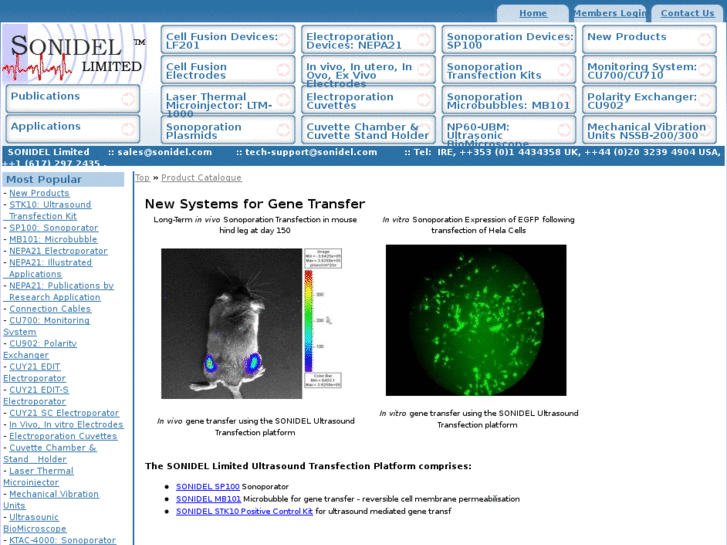
Task: Open New Products sidebar link
Action: click(39, 193)
